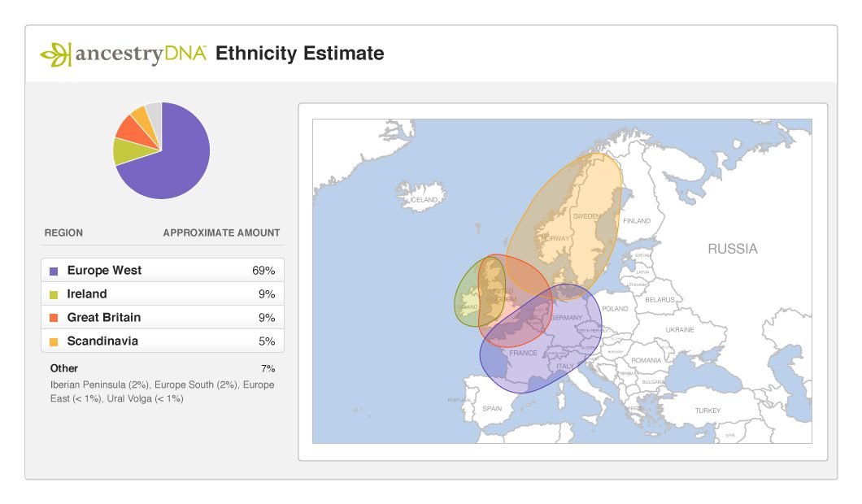Expand the Other regions section

point(64,368)
